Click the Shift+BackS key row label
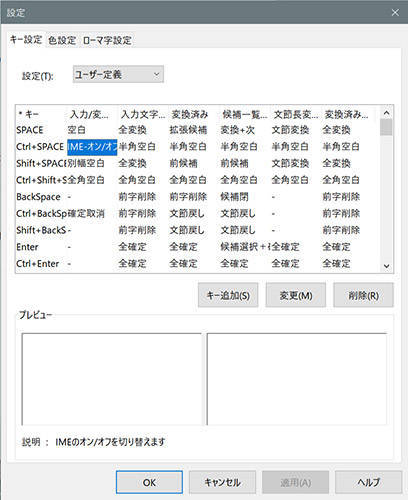This screenshot has width=408, height=500. point(41,230)
